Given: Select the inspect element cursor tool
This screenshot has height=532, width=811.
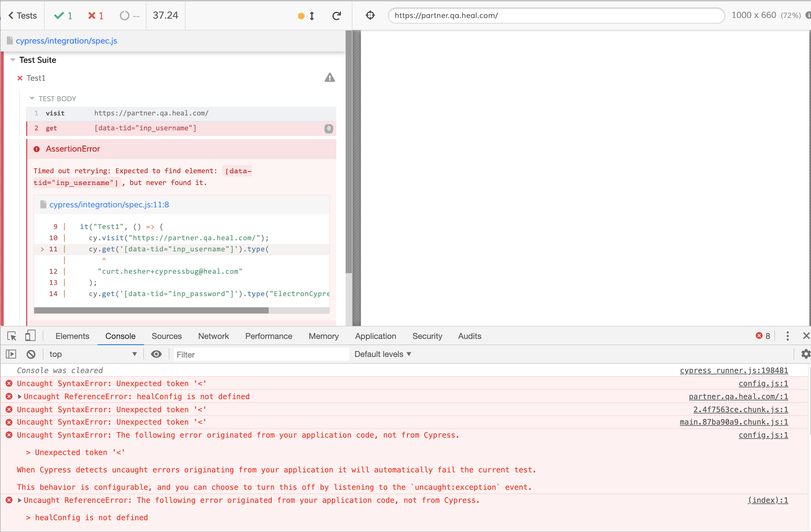Looking at the screenshot, I should 11,336.
